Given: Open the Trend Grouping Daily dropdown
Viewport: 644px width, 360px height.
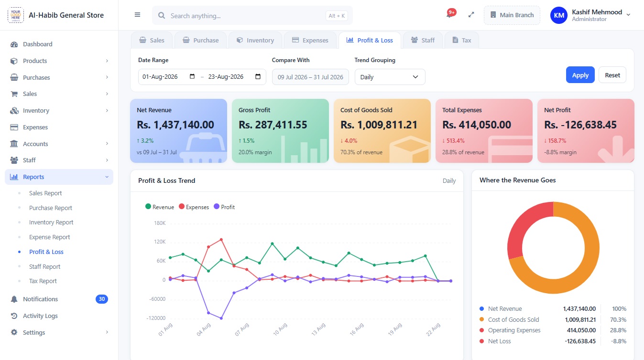Looking at the screenshot, I should click(x=390, y=77).
